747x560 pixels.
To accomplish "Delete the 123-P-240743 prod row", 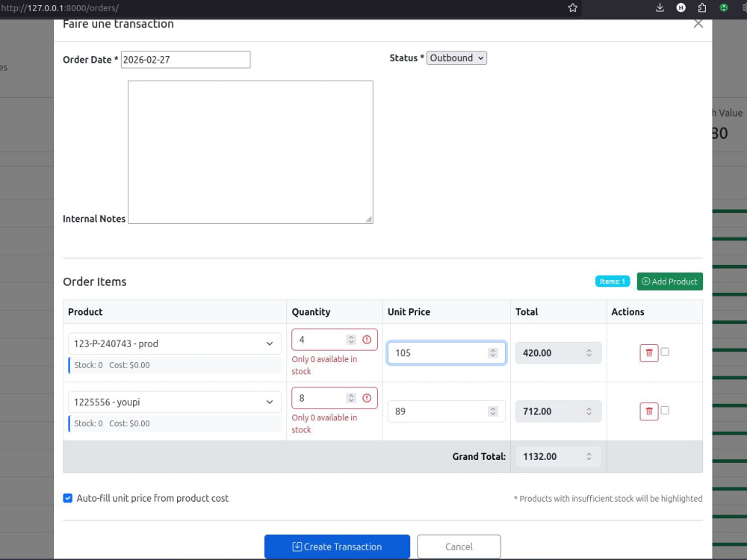I will click(649, 353).
